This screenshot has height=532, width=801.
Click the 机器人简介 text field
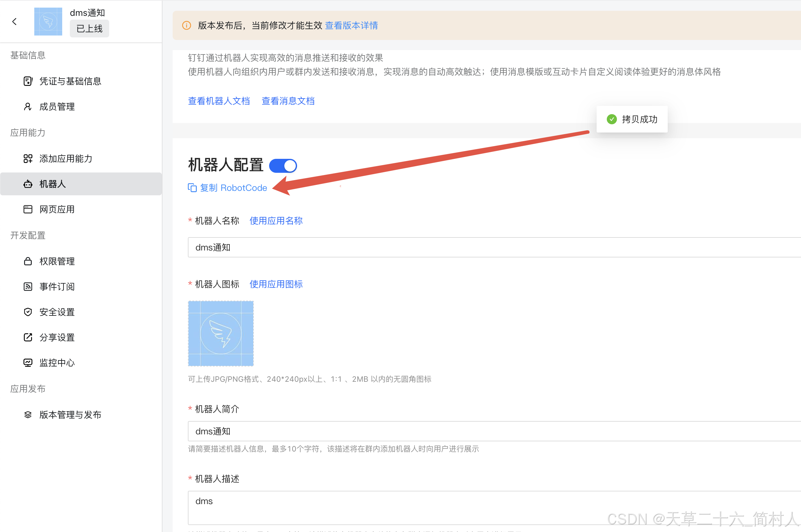475,431
